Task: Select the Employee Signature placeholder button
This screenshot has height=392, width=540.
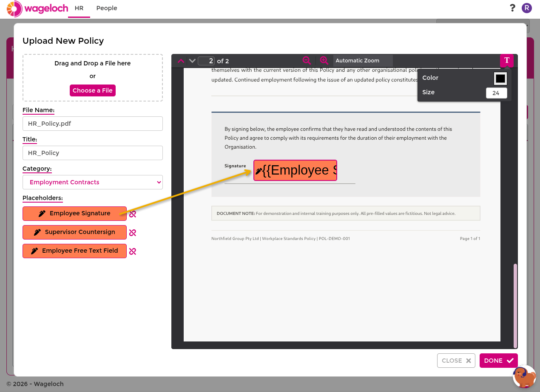Action: coord(74,214)
